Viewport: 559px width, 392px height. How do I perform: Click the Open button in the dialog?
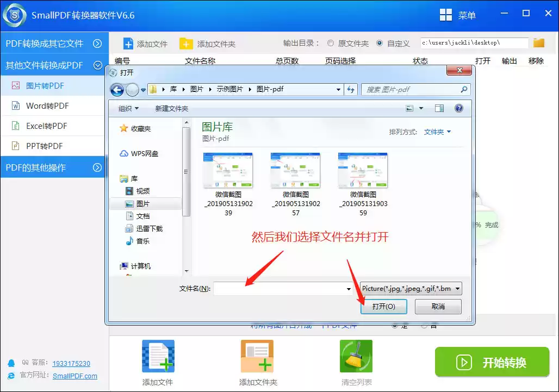click(x=383, y=307)
